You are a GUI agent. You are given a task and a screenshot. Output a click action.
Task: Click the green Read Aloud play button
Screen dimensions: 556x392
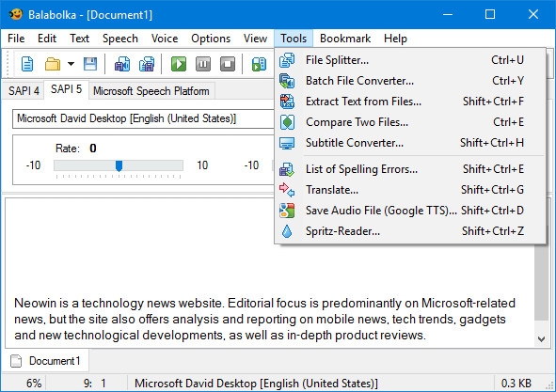point(179,64)
